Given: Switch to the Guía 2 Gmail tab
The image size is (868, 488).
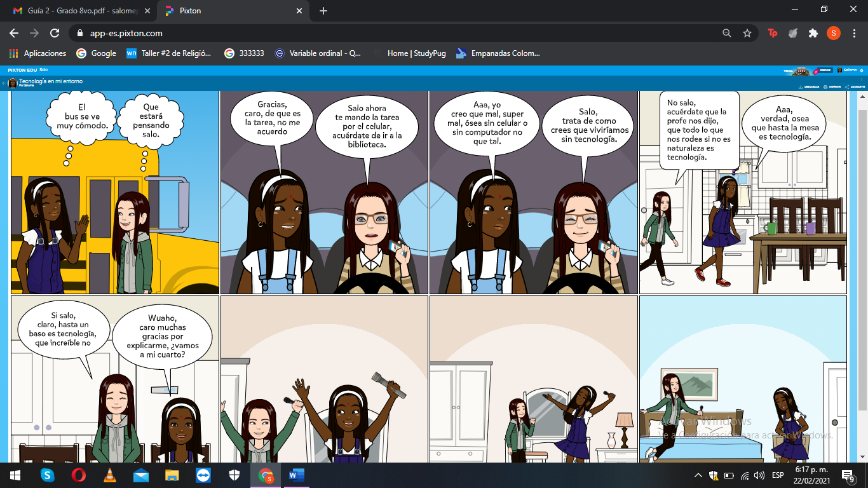Looking at the screenshot, I should click(x=76, y=11).
